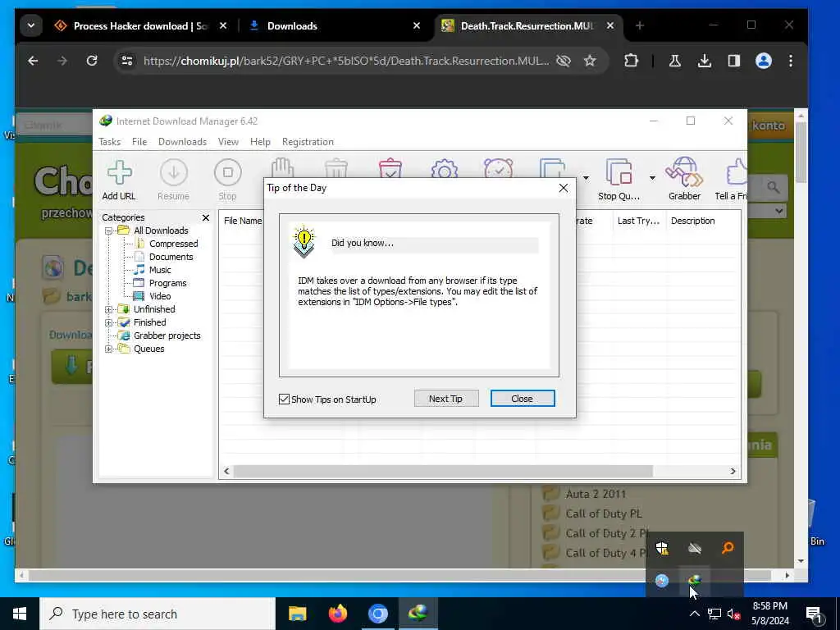Close the Categories panel

(206, 217)
